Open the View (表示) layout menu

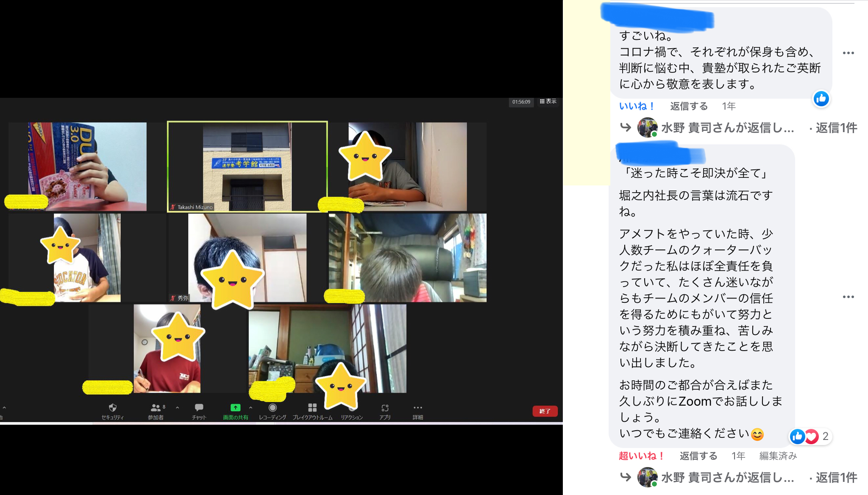coord(548,101)
